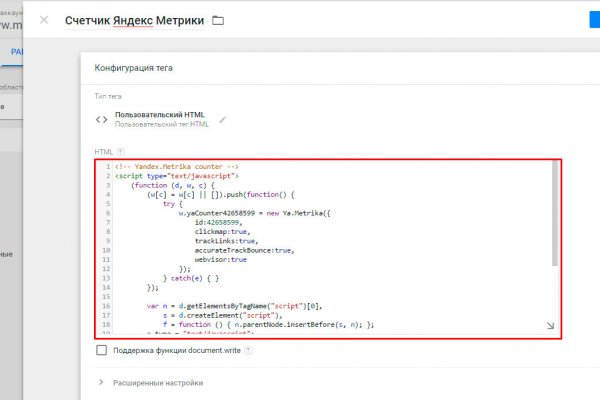Click the blue save button at top right

[593, 20]
